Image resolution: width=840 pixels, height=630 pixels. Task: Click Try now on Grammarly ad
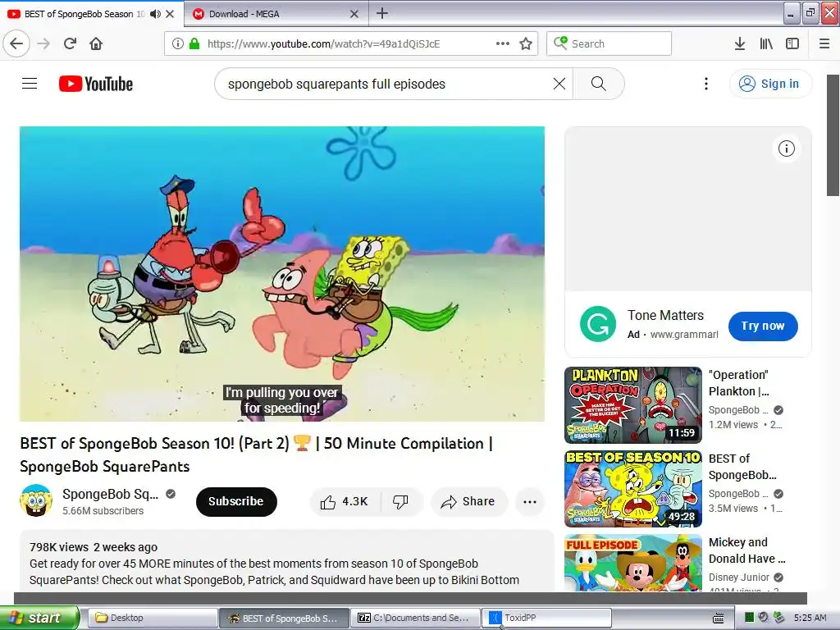[x=763, y=326]
